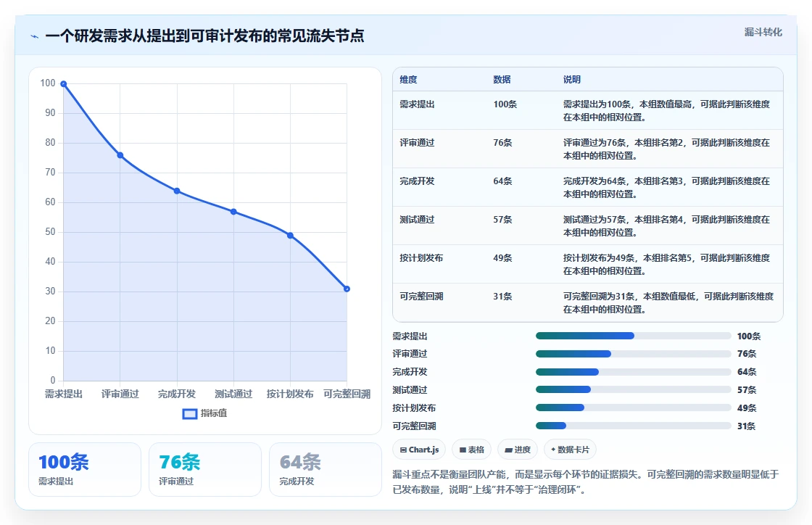
Task: Click the 按计划发布 progress bar
Action: click(x=634, y=408)
